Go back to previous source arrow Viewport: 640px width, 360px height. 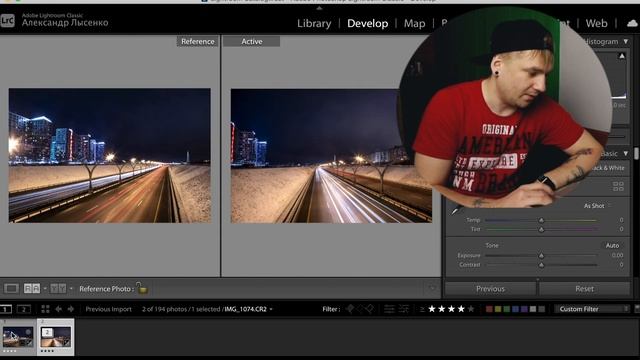click(x=58, y=309)
